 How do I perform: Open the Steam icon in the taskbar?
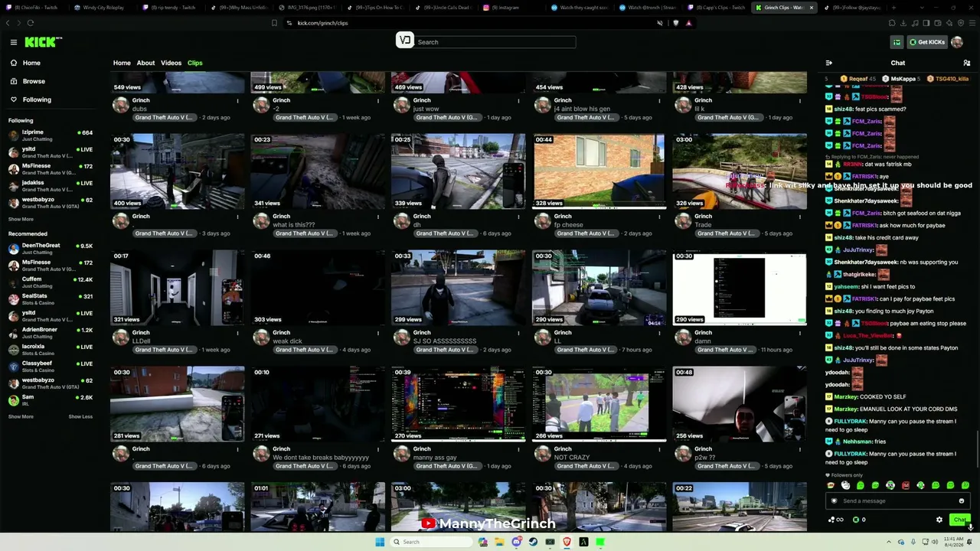533,542
